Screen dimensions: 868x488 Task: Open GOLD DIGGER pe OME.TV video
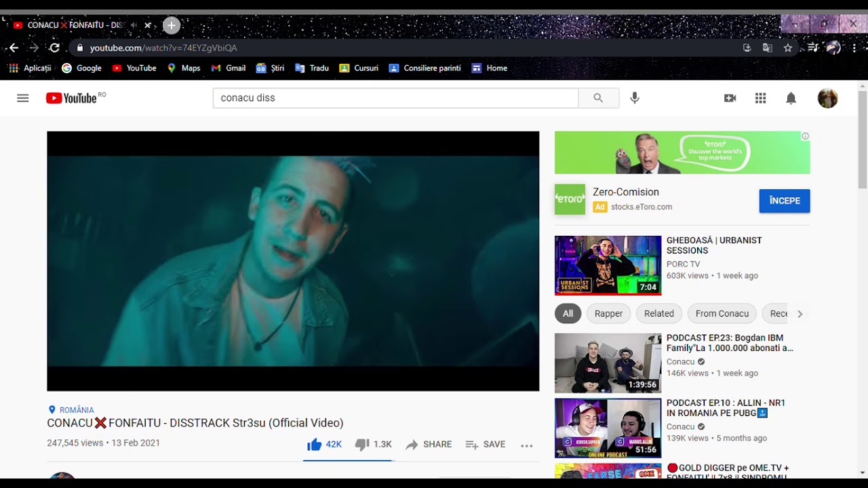coord(728,472)
